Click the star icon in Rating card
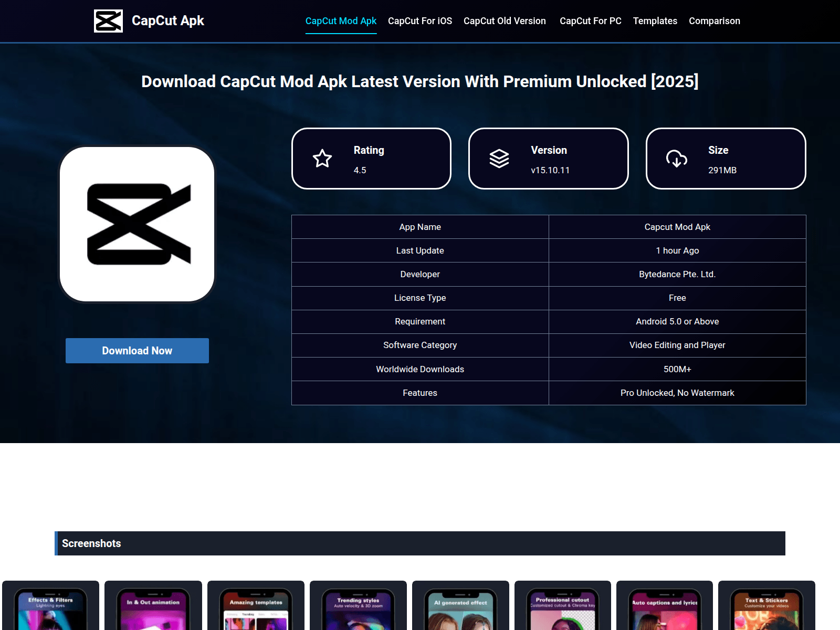The width and height of the screenshot is (840, 630). click(x=322, y=159)
